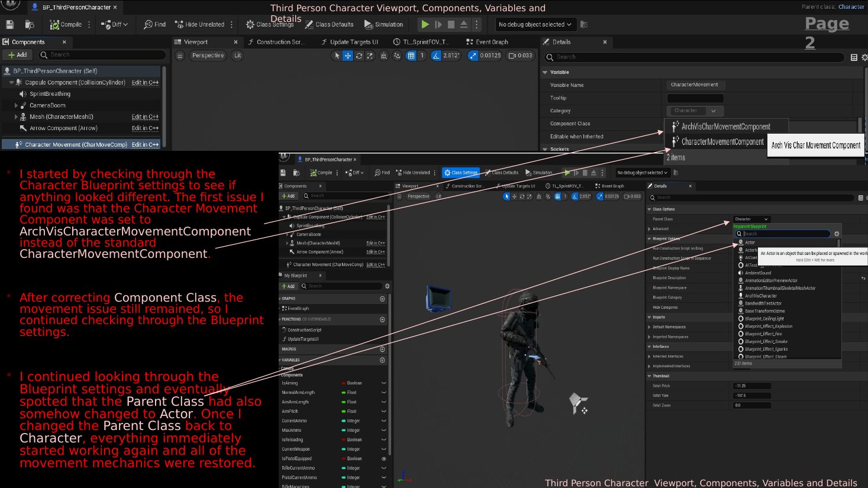868x488 pixels.
Task: Toggle the eye icon for IsPistolEquipped variable
Action: click(x=383, y=458)
